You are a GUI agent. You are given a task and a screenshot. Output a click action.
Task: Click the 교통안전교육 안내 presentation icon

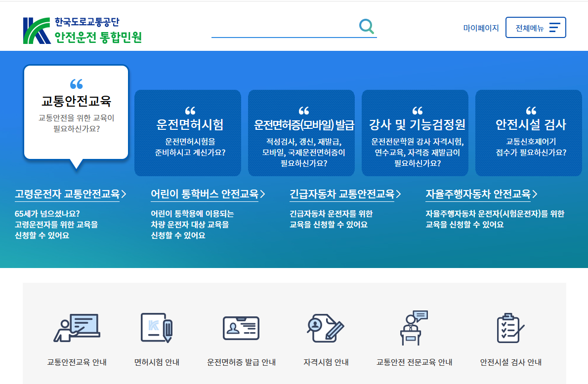76,327
